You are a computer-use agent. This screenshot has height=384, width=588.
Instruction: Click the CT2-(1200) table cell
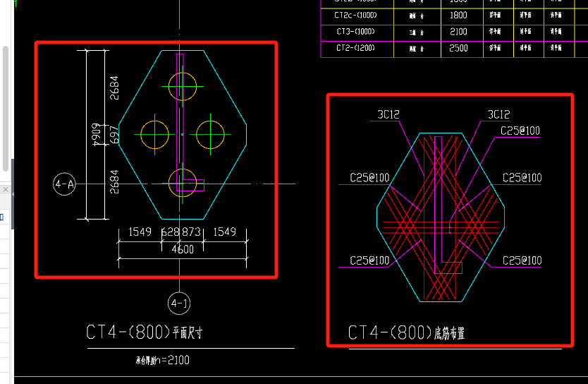coord(355,48)
